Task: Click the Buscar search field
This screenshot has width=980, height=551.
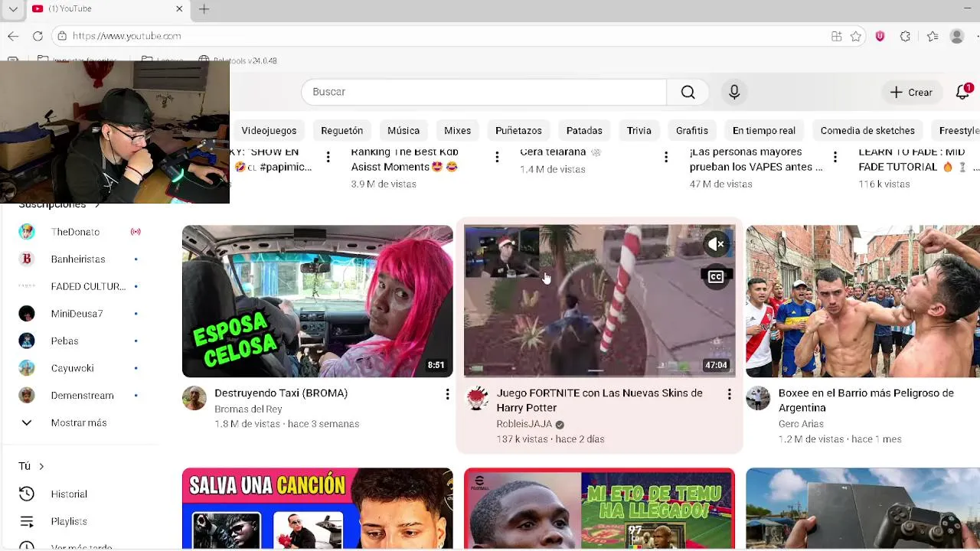Action: 484,92
